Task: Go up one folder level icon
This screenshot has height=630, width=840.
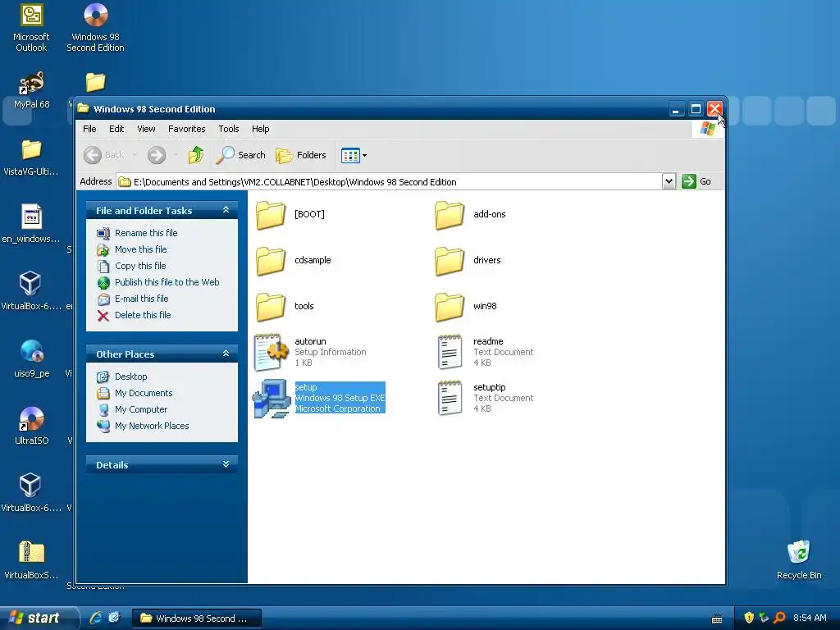Action: 196,155
